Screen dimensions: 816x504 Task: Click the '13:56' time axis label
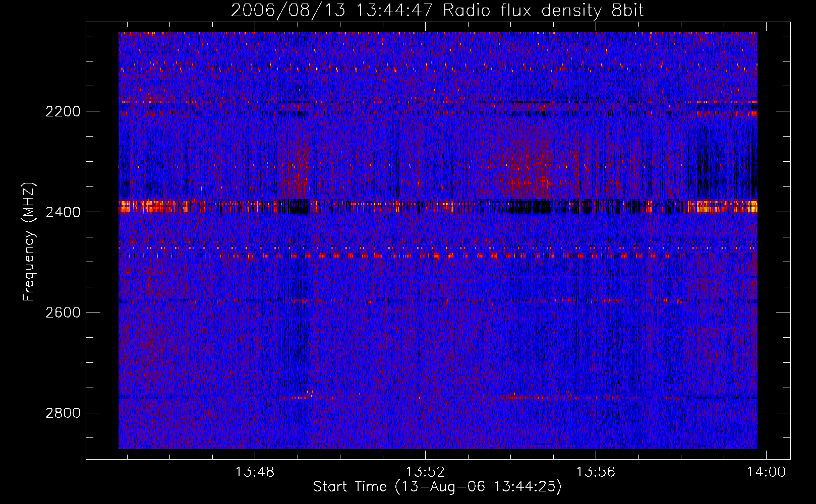[596, 472]
